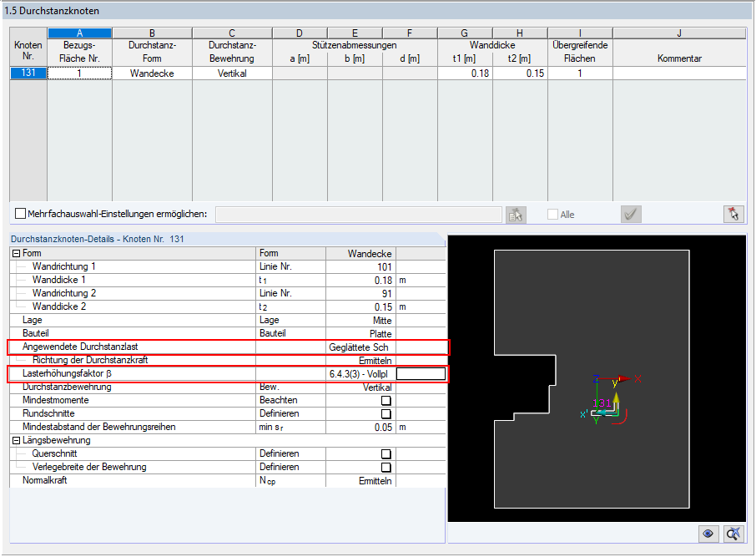Screen dimensions: 756x557
Task: Click Übergreifende Flächen cell value 1
Action: click(x=580, y=73)
